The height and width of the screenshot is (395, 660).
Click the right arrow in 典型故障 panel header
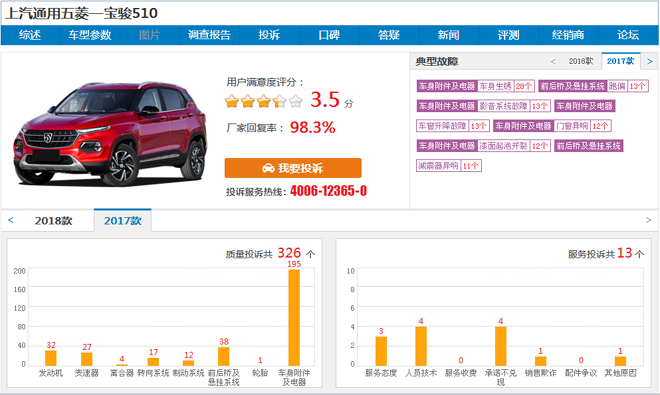650,61
